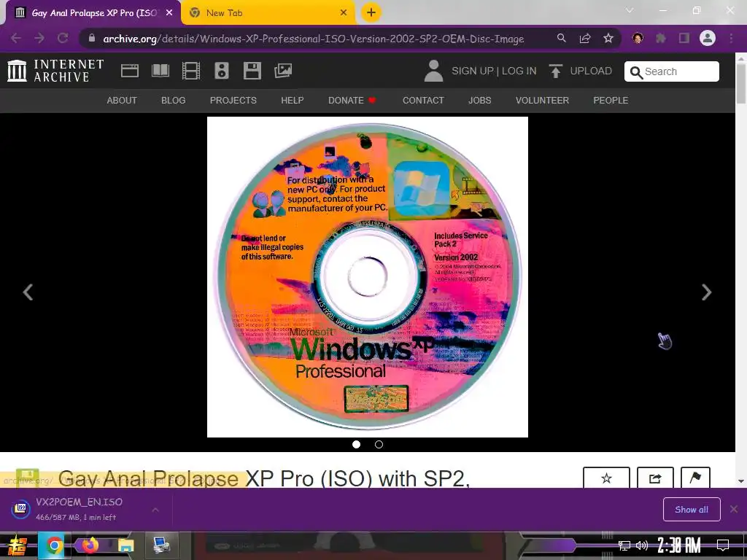The width and height of the screenshot is (747, 560).
Task: Open Firefox from taskbar
Action: pyautogui.click(x=90, y=545)
